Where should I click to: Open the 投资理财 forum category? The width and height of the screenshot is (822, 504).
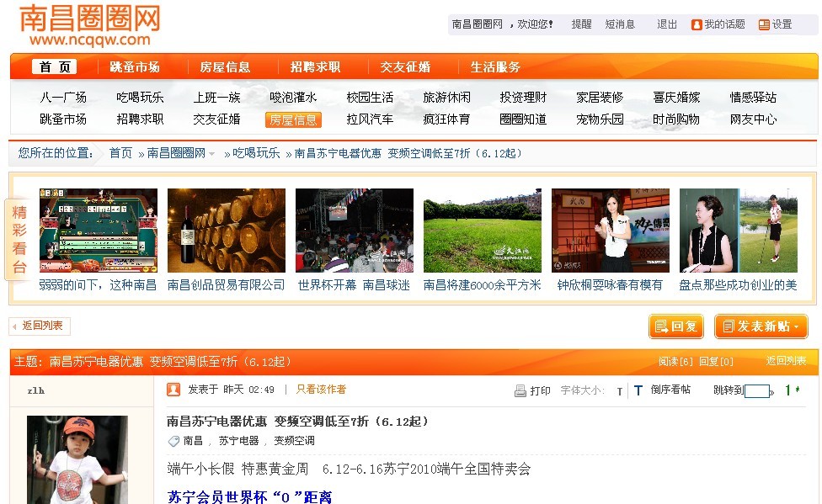click(x=523, y=98)
